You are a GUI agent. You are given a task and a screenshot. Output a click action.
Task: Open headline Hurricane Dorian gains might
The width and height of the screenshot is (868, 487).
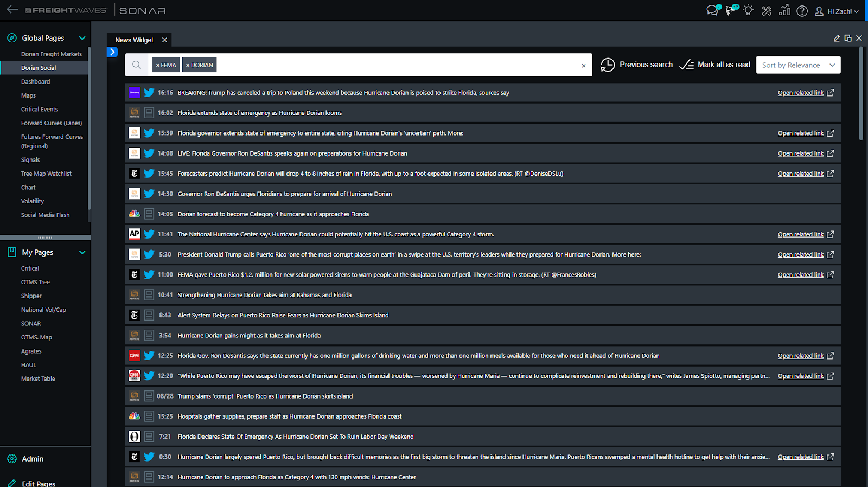coord(249,336)
